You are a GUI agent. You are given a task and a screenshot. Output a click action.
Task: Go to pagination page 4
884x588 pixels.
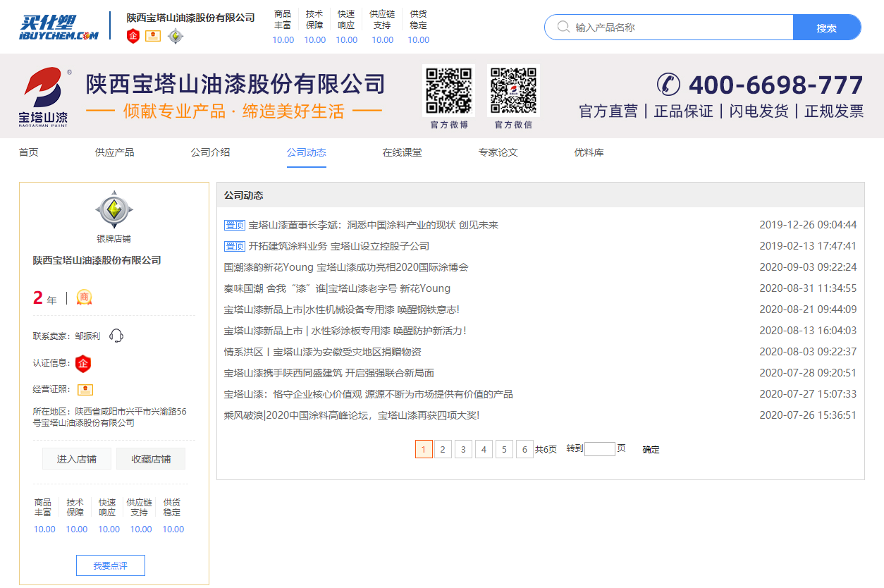[x=484, y=449]
